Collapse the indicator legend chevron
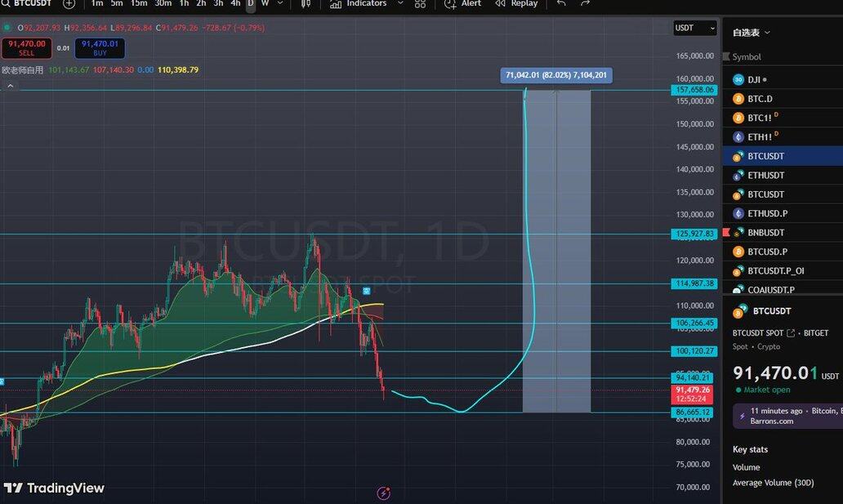Screen dimensions: 843x504 [x=10, y=85]
